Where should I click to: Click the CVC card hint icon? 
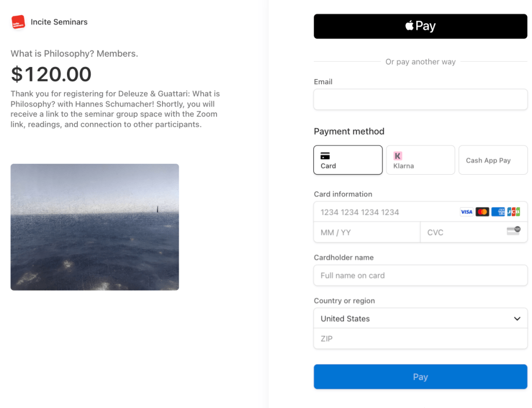[513, 231]
